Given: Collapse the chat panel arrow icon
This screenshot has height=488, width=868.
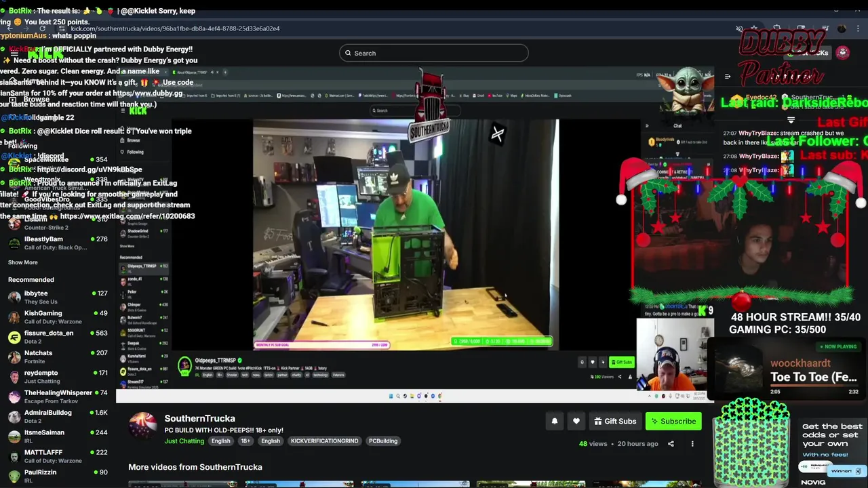Looking at the screenshot, I should coord(728,77).
